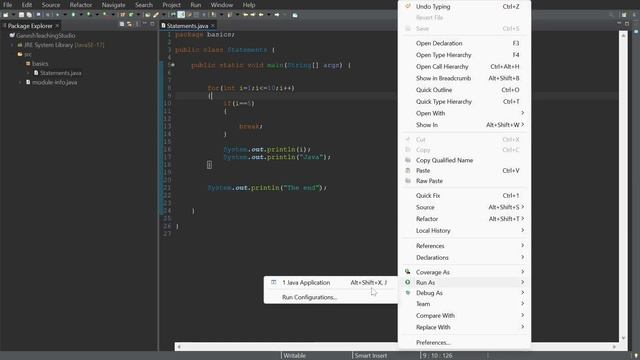Image resolution: width=640 pixels, height=360 pixels.
Task: Open the File menu
Action: tap(7, 5)
